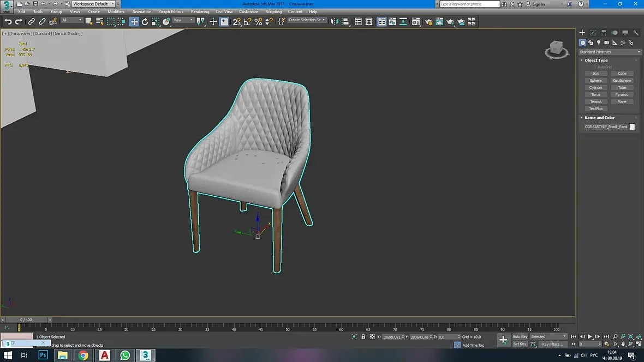
Task: Click the Undo arrow in main toolbar
Action: tap(8, 22)
